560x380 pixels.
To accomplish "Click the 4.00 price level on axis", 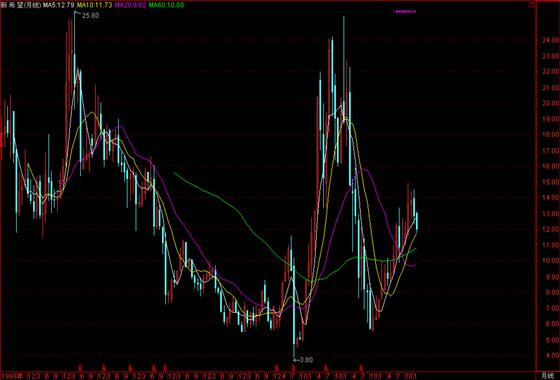I will 550,355.
